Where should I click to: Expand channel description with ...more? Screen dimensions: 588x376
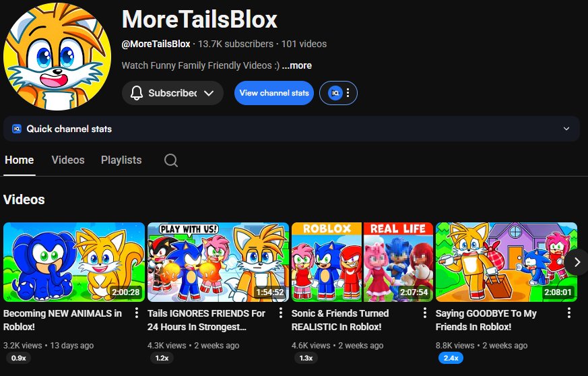pyautogui.click(x=296, y=65)
